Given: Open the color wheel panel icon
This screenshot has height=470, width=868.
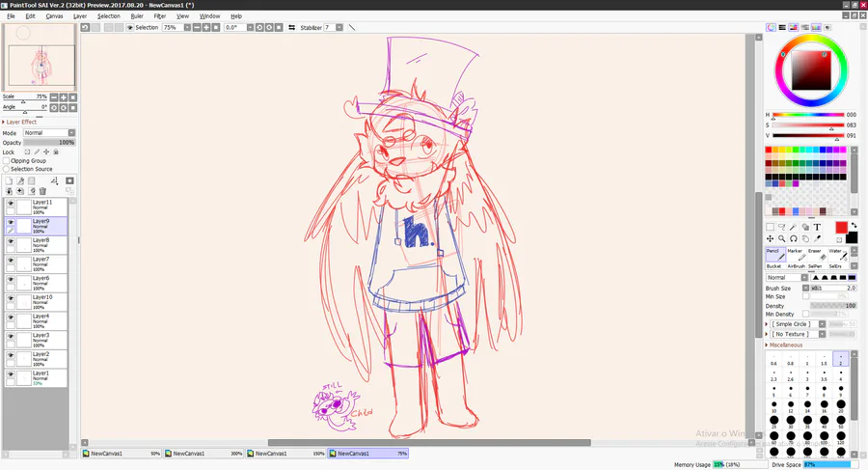Looking at the screenshot, I should click(772, 27).
